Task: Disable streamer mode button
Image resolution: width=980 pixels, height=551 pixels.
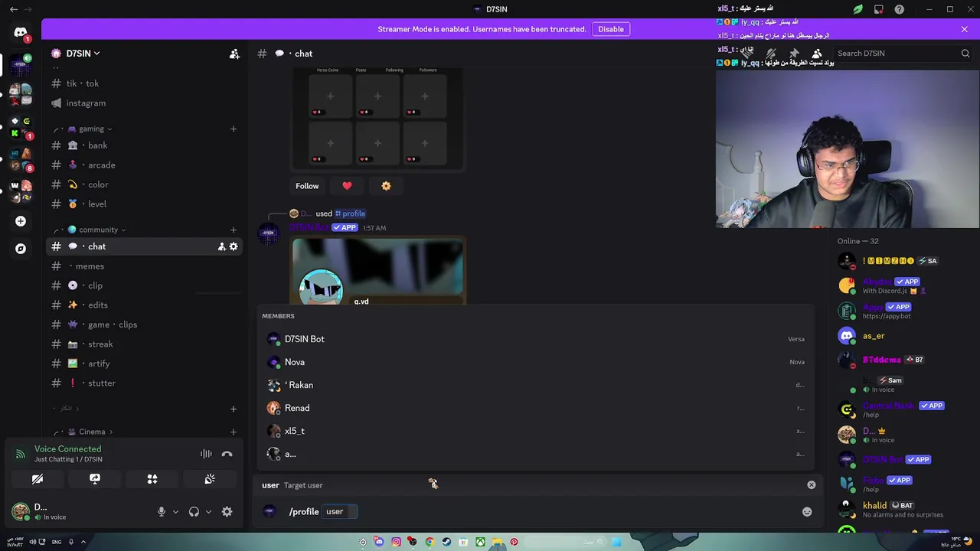Action: pyautogui.click(x=611, y=29)
